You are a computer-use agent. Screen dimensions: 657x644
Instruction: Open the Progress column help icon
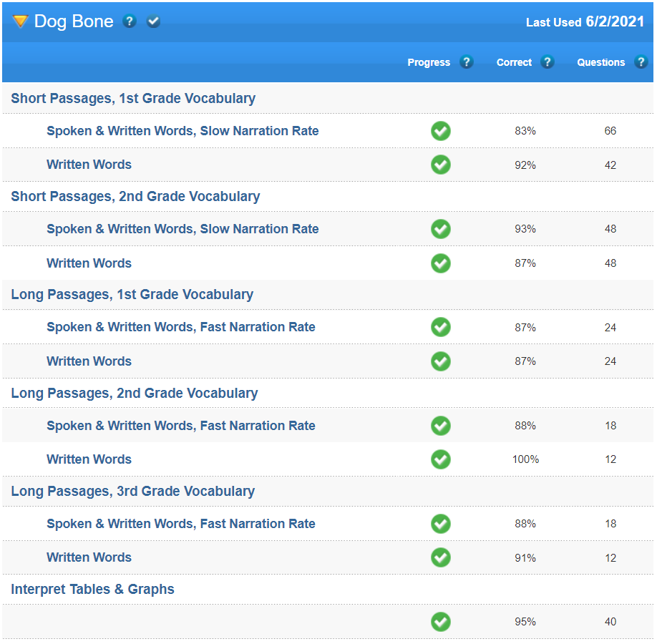pos(467,62)
